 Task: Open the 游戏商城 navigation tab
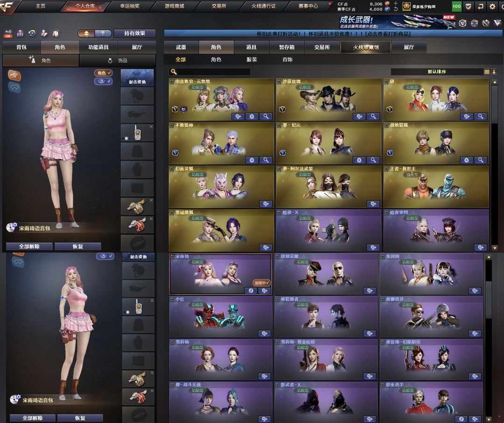pos(175,6)
